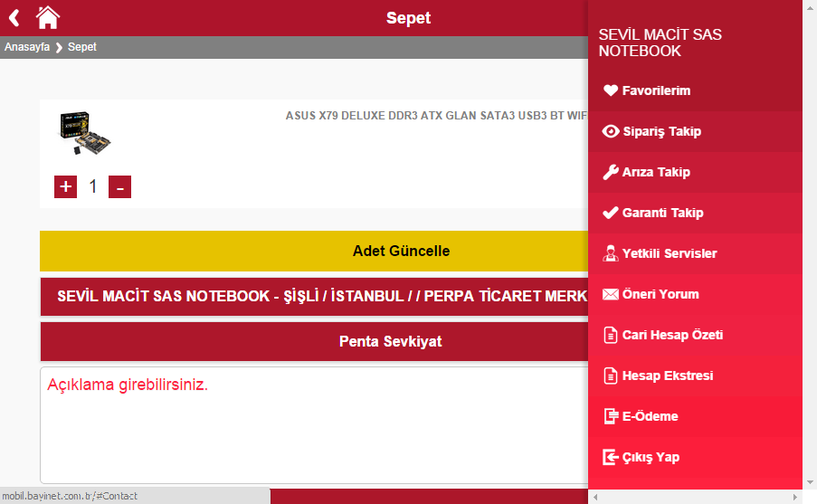Viewport: 817px width, 504px height.
Task: View Cari Hesap Özeti
Action: tap(695, 335)
